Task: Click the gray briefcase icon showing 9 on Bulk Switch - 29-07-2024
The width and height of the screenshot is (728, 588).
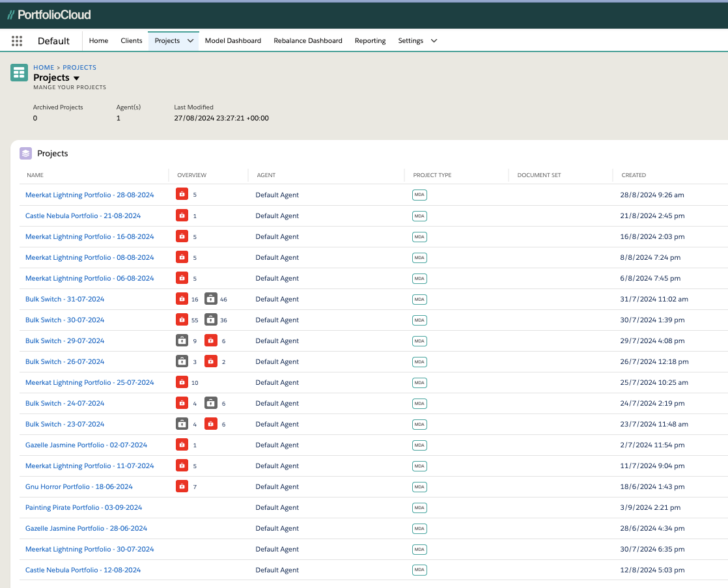Action: [182, 340]
